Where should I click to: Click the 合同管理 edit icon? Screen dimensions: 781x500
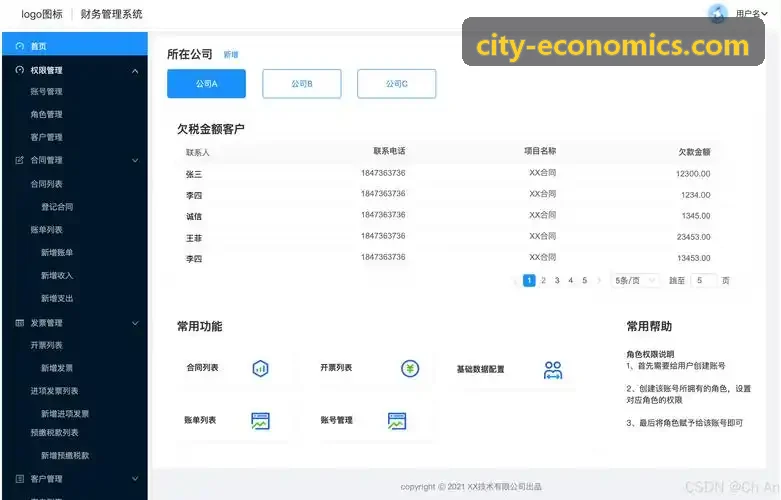[x=19, y=160]
